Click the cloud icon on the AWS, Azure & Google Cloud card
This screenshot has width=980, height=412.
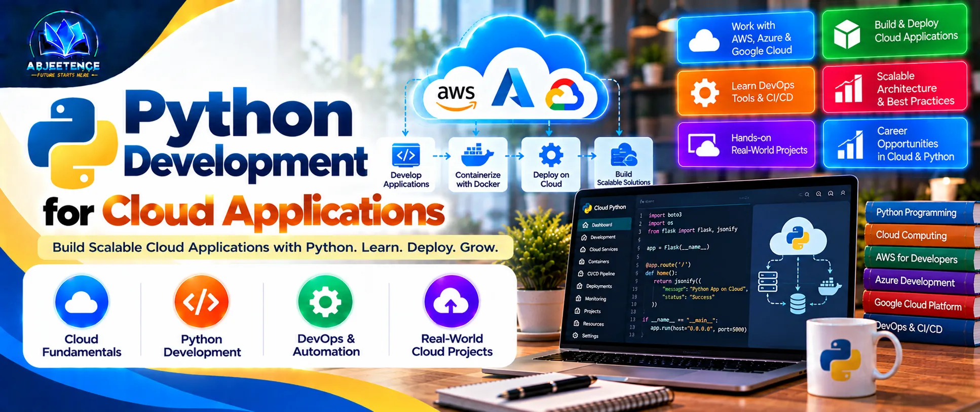(x=704, y=40)
